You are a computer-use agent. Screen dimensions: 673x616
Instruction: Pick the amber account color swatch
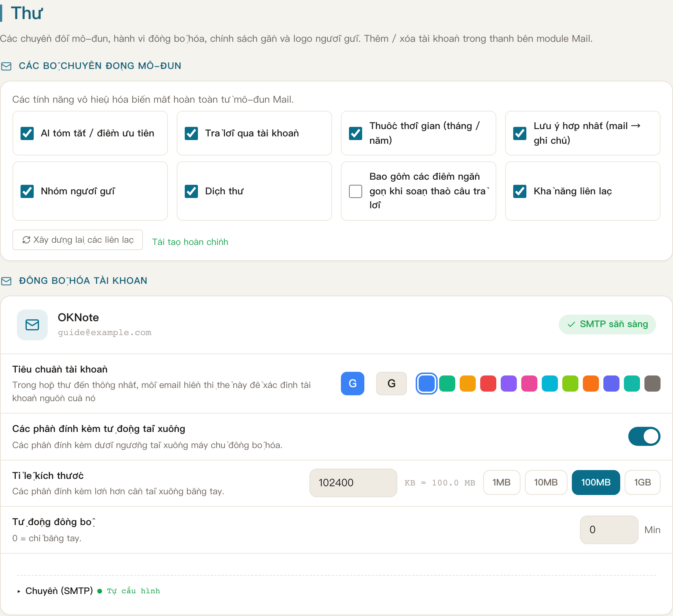(x=468, y=384)
